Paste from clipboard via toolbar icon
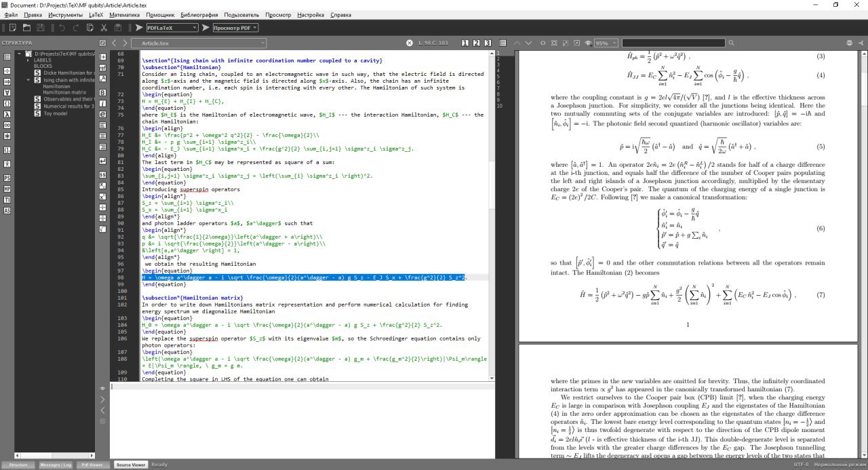 (118, 28)
